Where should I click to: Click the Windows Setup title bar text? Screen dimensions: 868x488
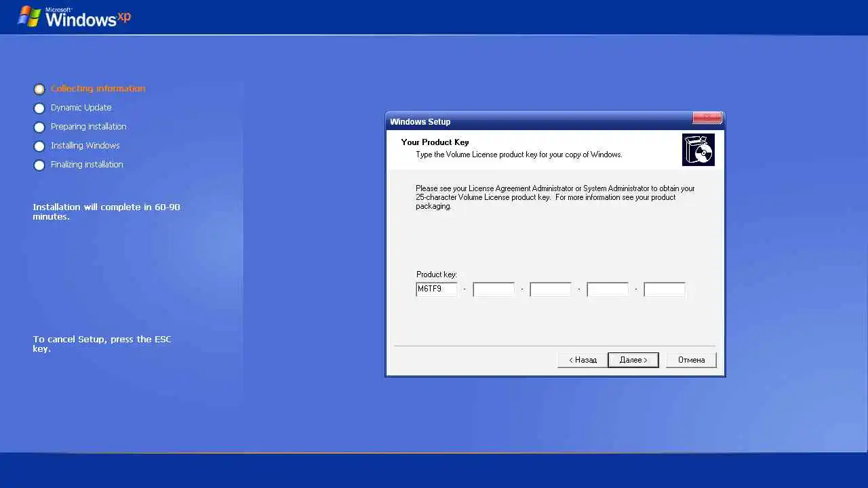tap(420, 122)
